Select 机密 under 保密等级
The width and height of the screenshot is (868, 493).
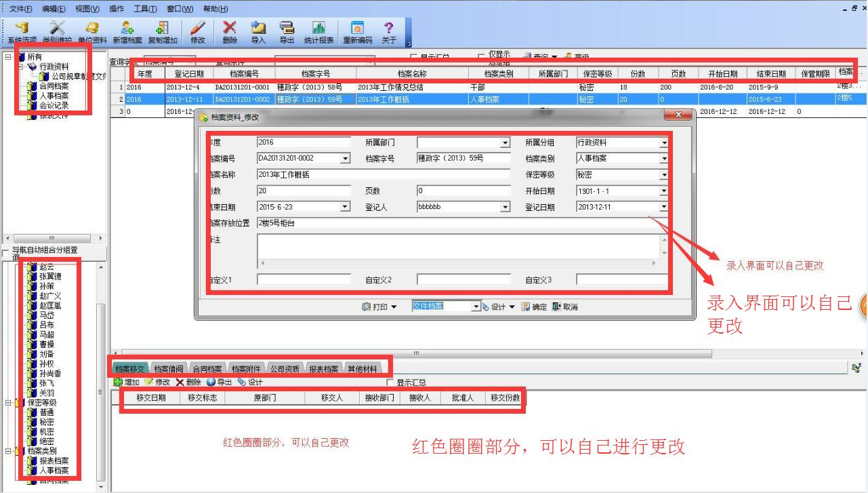coord(47,432)
